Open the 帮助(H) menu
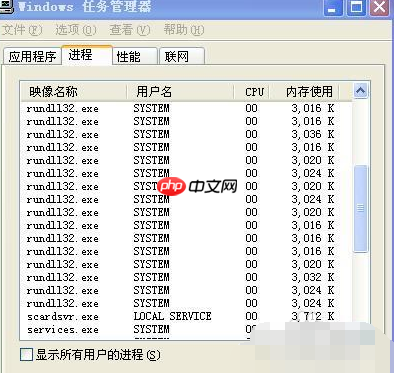 click(x=184, y=30)
